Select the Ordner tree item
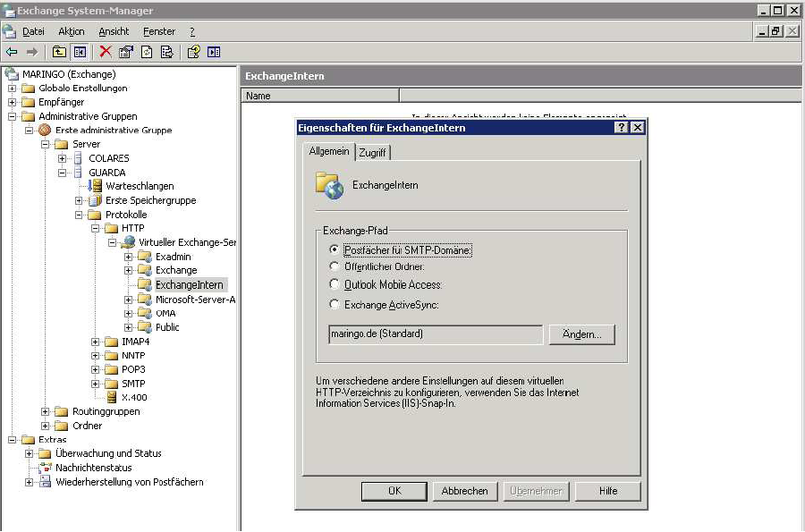 [88, 426]
